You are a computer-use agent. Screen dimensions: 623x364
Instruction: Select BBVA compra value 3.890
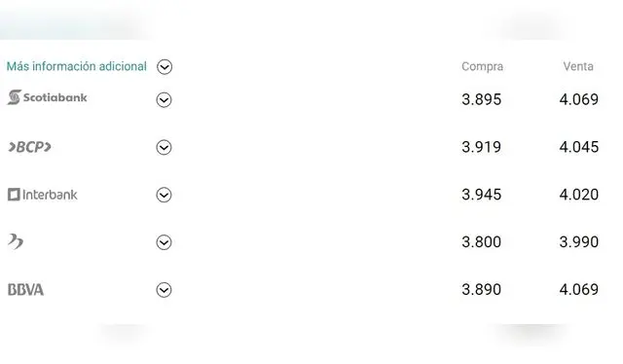481,289
